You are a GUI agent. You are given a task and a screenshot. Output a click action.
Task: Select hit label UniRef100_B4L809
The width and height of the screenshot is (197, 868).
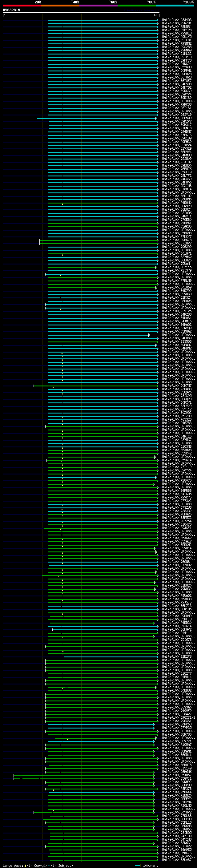pos(177,338)
